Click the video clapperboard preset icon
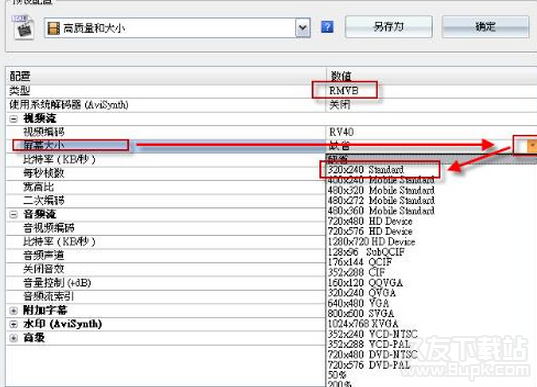 pyautogui.click(x=23, y=27)
